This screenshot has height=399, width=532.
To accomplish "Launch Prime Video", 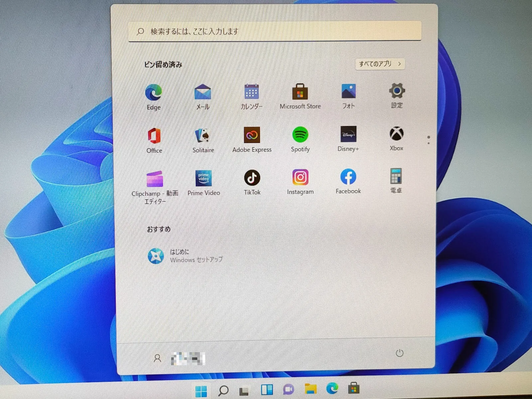I will (203, 183).
